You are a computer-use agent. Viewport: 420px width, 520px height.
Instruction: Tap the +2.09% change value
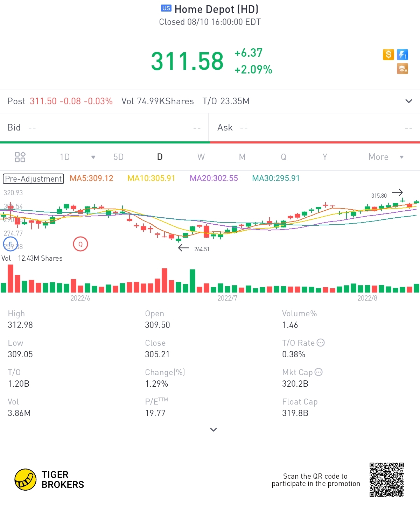253,69
